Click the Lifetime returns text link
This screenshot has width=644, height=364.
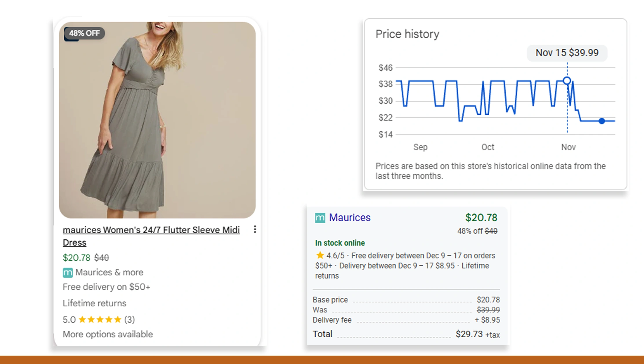[94, 303]
